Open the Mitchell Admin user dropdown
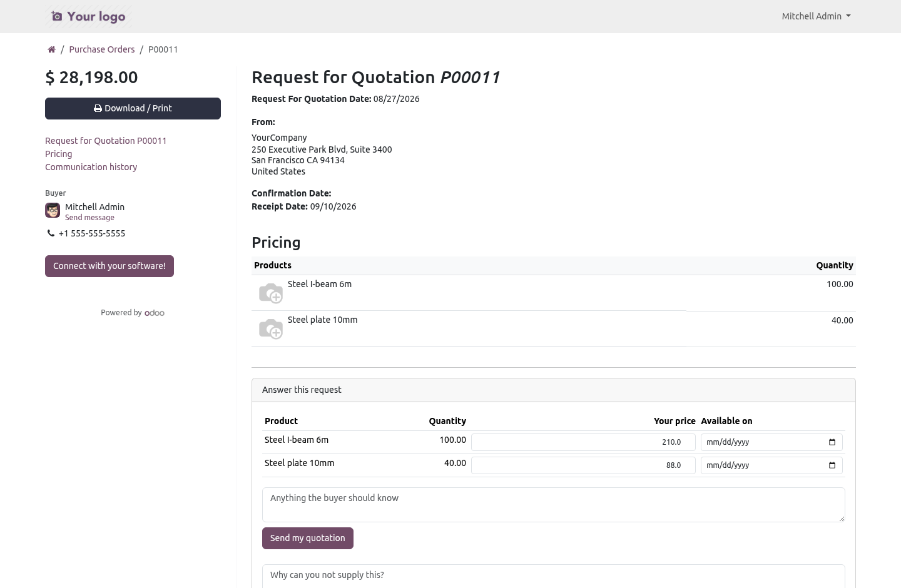 [816, 16]
